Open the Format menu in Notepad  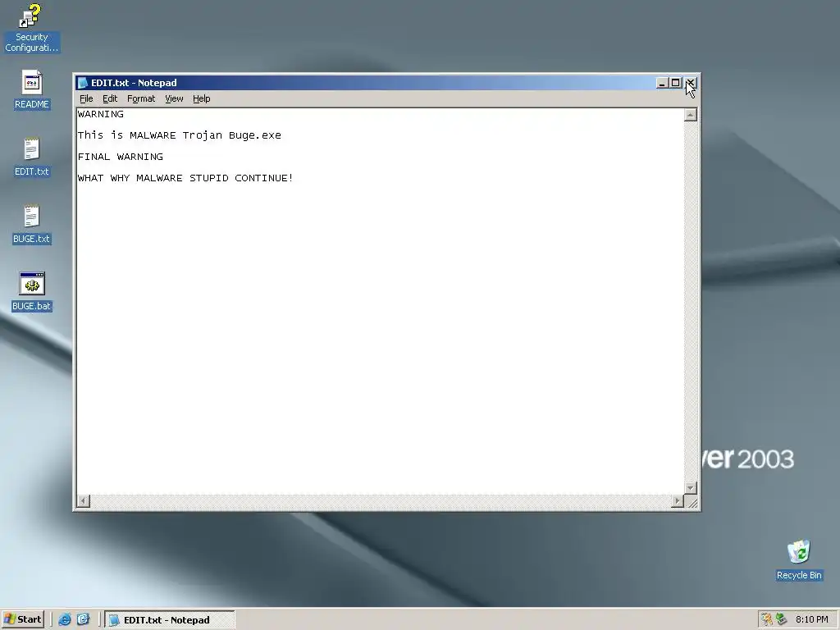point(141,98)
